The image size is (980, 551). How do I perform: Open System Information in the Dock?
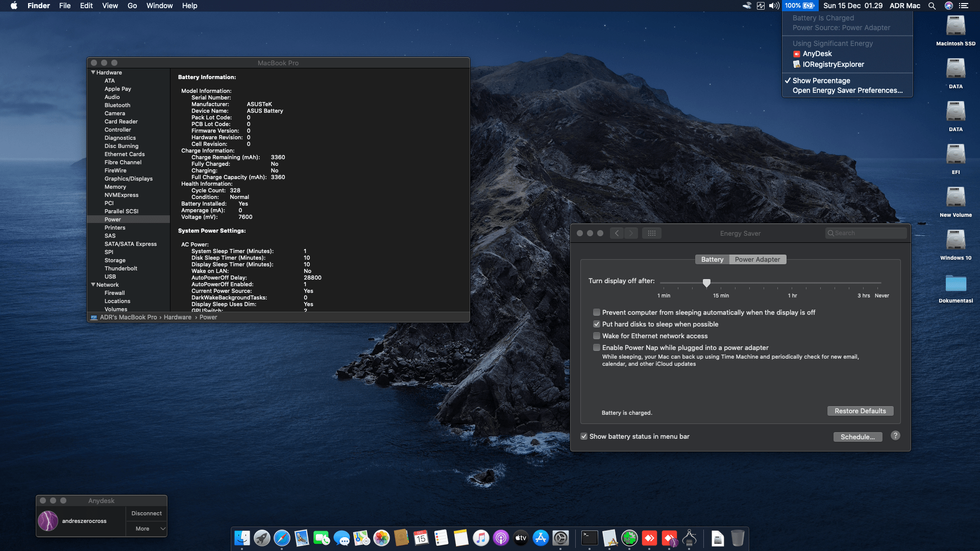click(689, 538)
